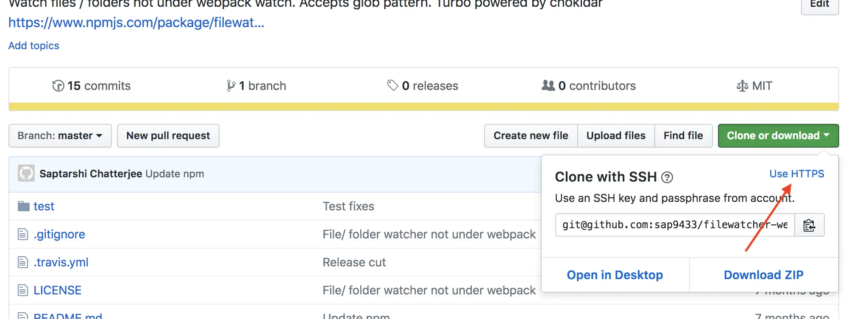Select the SSH clone URL field
This screenshot has height=319, width=868.
675,225
